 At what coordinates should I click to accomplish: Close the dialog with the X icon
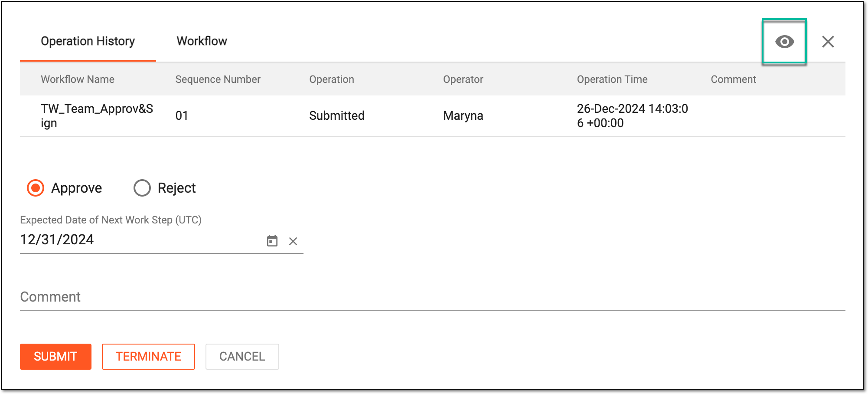point(828,42)
